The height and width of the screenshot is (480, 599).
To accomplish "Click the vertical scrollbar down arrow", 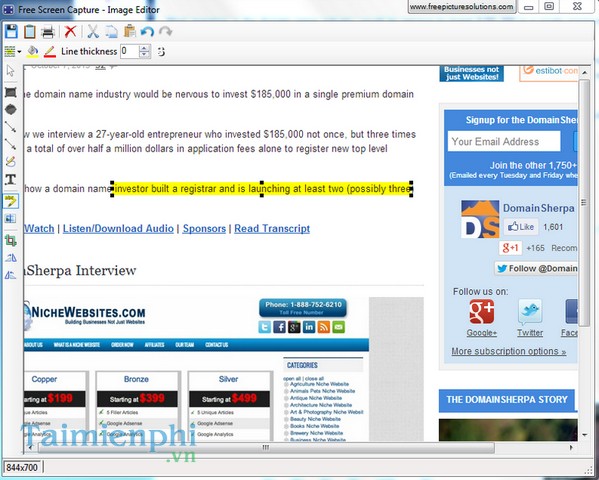I will coord(584,435).
